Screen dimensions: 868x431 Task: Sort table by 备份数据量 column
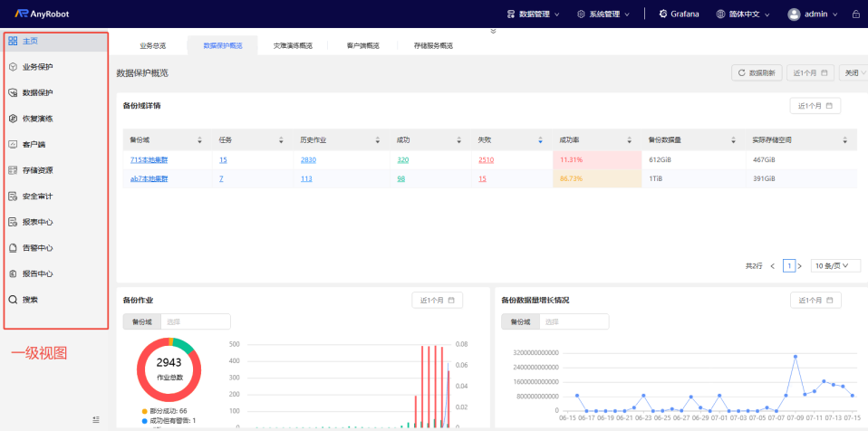734,140
